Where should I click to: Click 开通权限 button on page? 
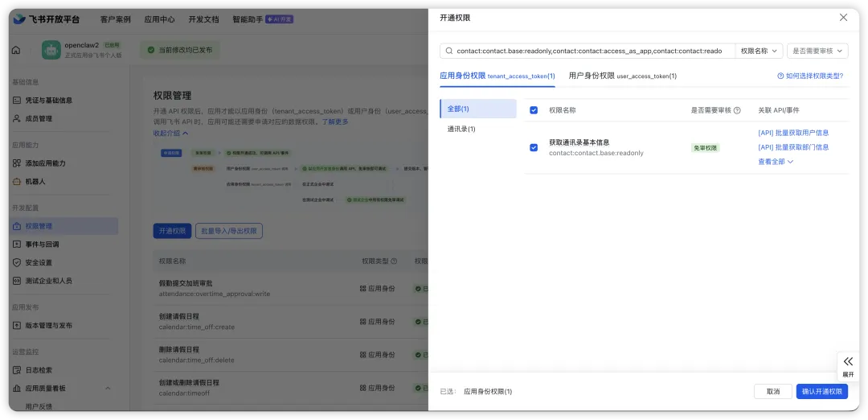point(172,231)
